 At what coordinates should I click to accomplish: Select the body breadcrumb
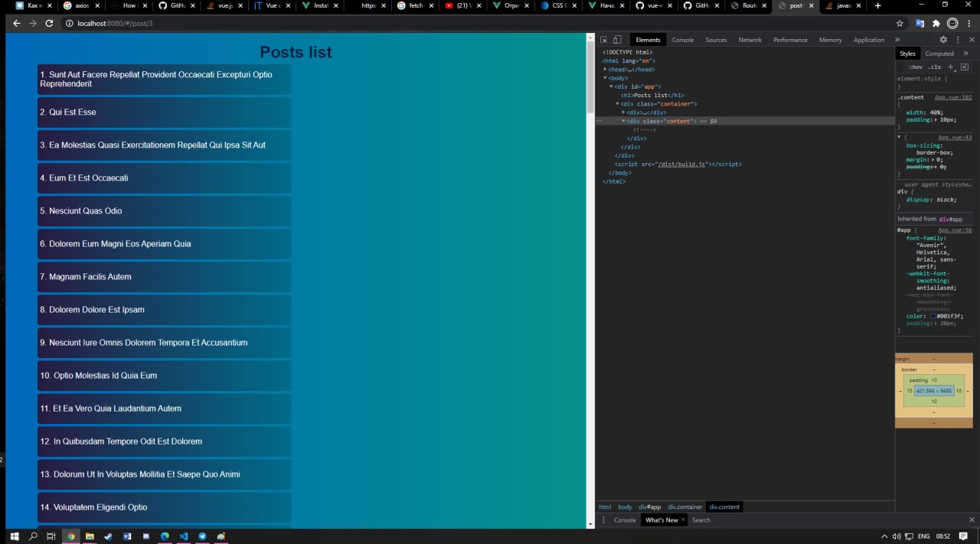[x=625, y=507]
